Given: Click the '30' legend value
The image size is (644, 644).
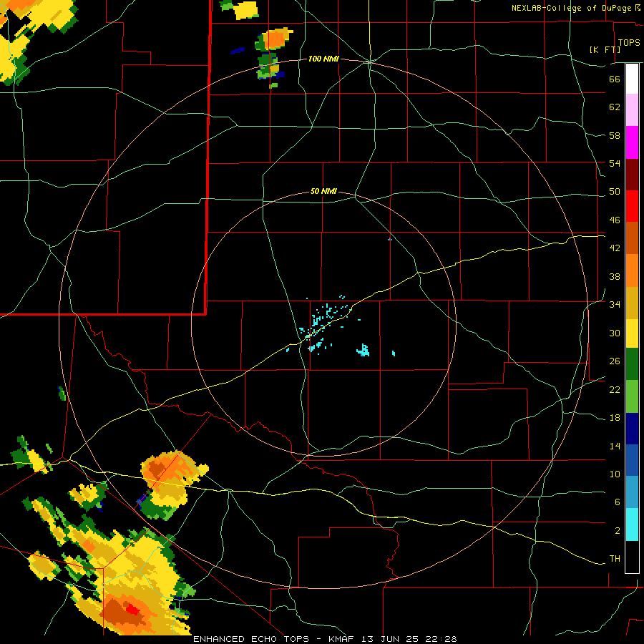Looking at the screenshot, I should click(x=615, y=333).
